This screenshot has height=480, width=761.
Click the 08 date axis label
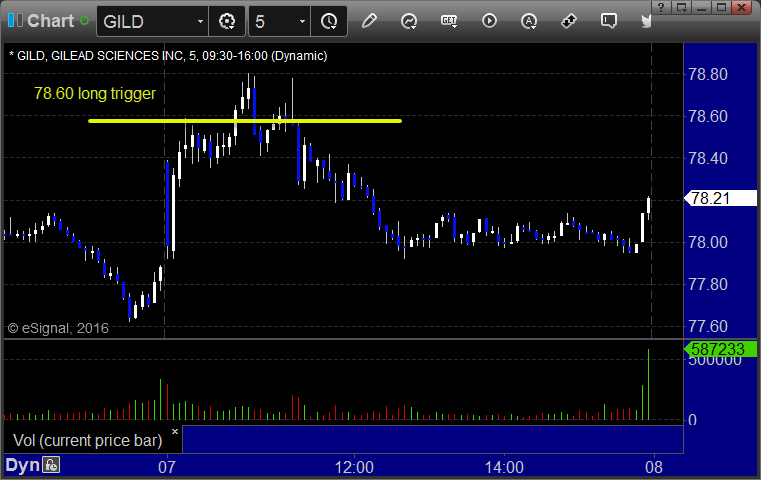(654, 467)
